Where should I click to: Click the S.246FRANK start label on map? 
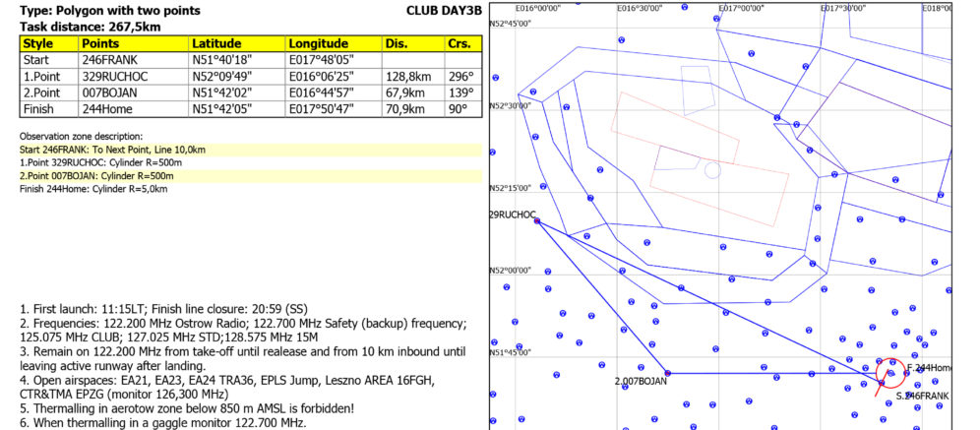(922, 396)
